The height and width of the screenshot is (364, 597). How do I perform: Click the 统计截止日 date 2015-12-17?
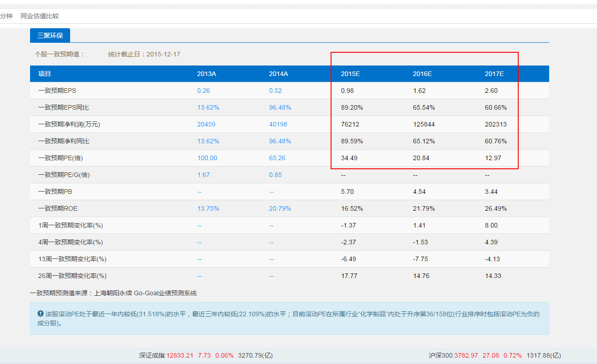point(163,54)
